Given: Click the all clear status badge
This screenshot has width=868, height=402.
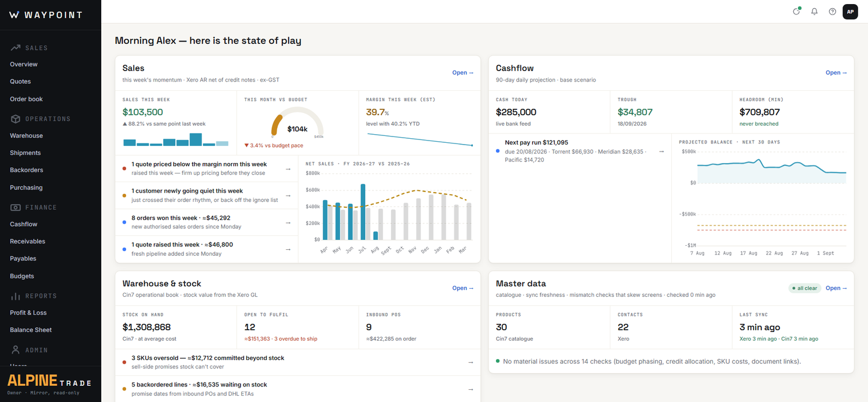Looking at the screenshot, I should pyautogui.click(x=804, y=288).
